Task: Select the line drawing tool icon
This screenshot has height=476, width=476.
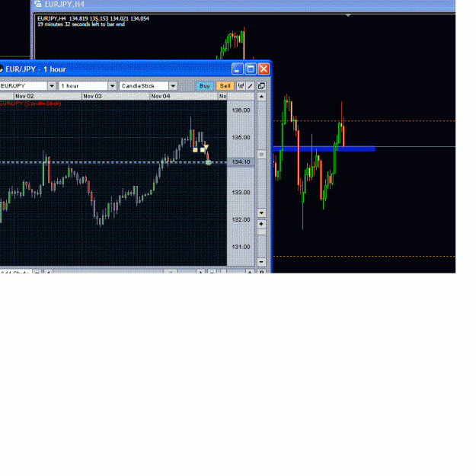Action: tap(250, 86)
